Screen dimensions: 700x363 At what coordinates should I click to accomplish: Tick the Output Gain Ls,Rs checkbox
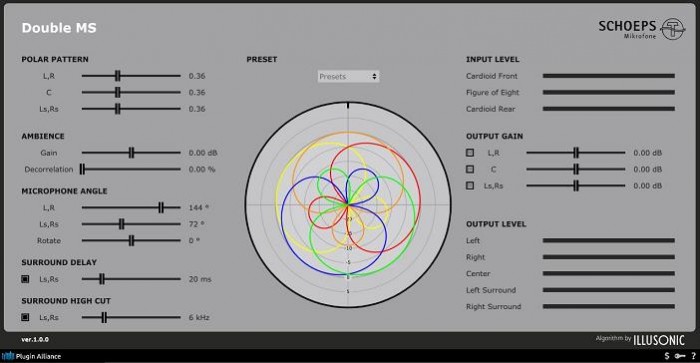[x=470, y=186]
